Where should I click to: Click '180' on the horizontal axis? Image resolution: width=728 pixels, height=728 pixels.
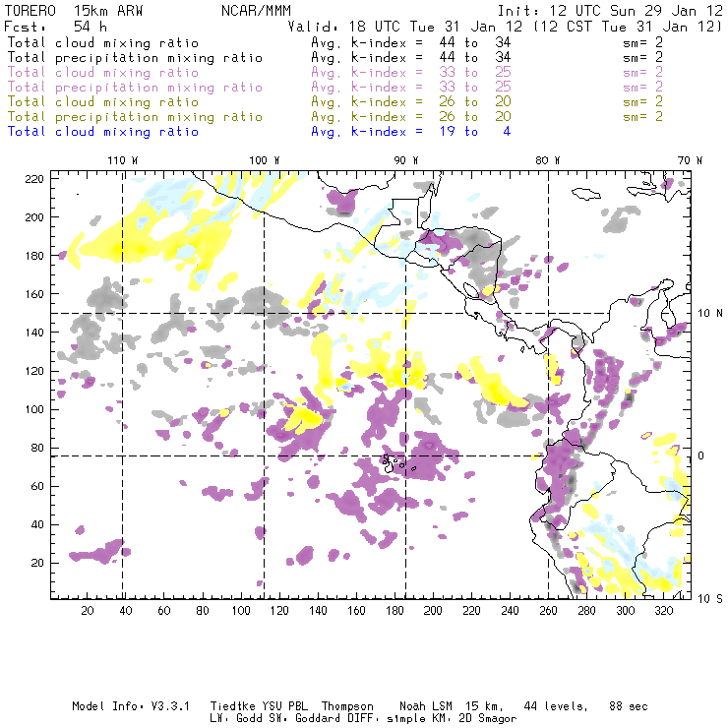pos(394,611)
